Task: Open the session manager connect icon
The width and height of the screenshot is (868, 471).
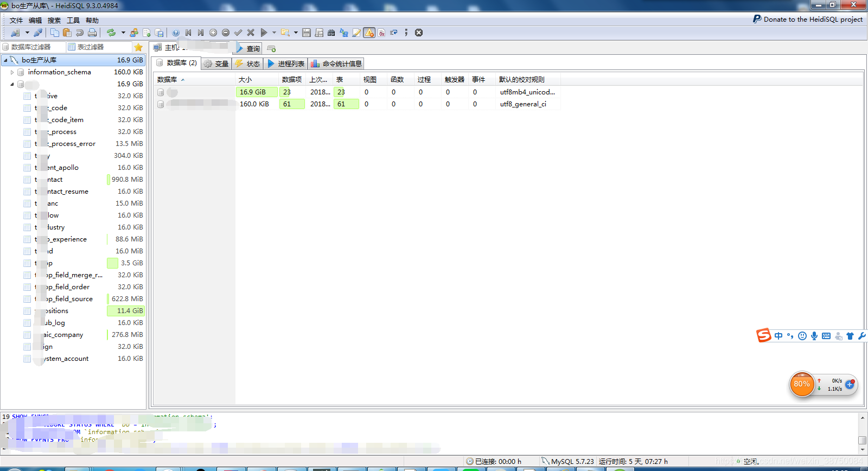Action: (15, 33)
